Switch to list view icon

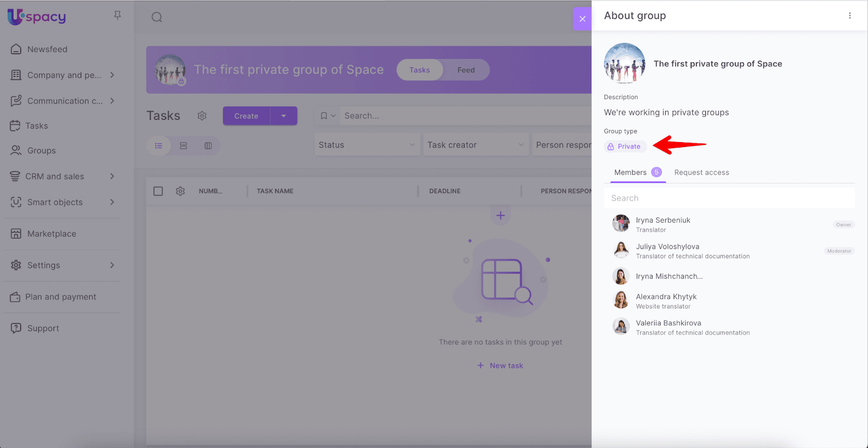point(158,146)
